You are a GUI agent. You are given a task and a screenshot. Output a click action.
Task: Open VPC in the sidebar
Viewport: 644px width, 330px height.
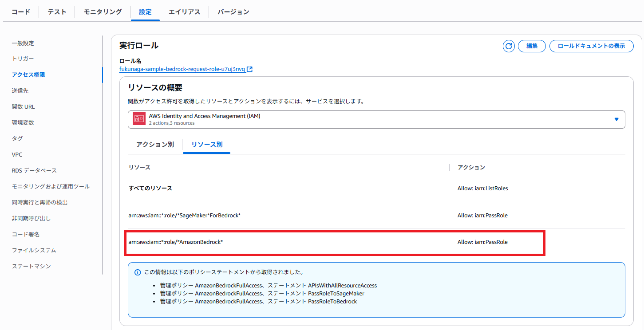pyautogui.click(x=17, y=155)
